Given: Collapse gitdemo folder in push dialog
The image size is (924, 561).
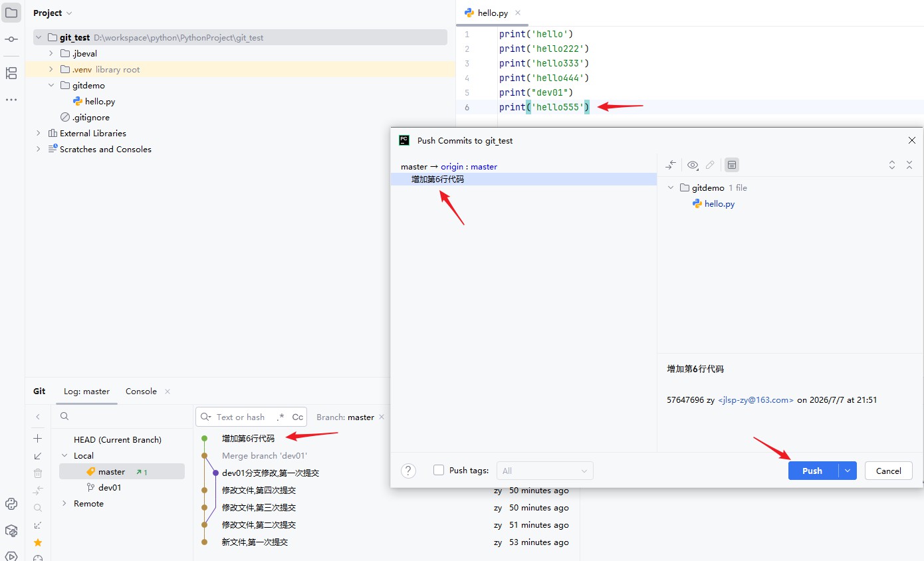Looking at the screenshot, I should click(x=671, y=187).
